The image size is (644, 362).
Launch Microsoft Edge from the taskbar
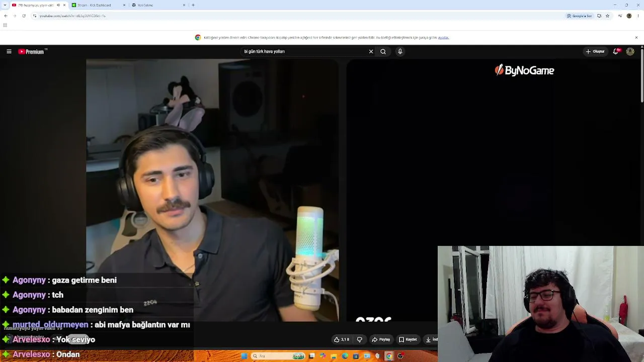pyautogui.click(x=345, y=356)
